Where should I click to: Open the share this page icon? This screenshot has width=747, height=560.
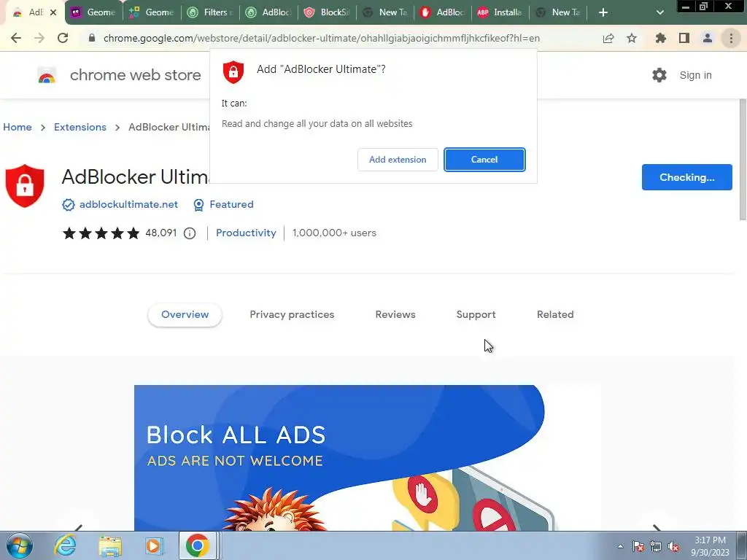[608, 38]
